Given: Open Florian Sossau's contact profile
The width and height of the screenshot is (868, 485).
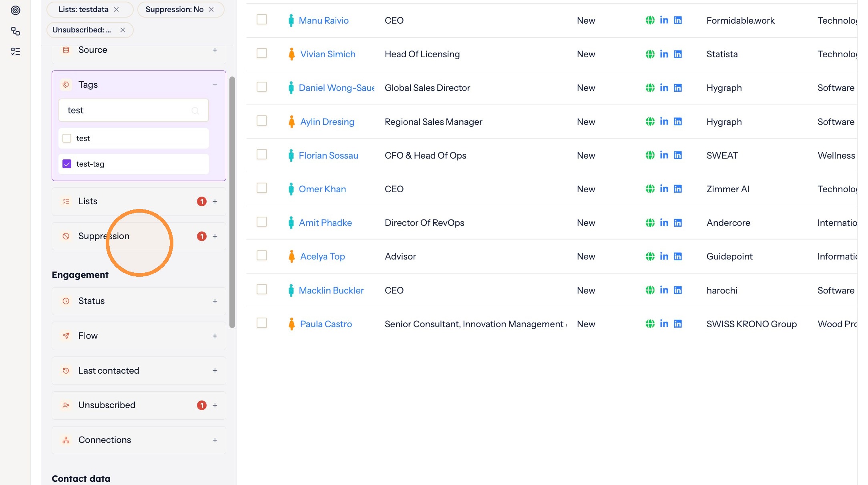Looking at the screenshot, I should [328, 155].
